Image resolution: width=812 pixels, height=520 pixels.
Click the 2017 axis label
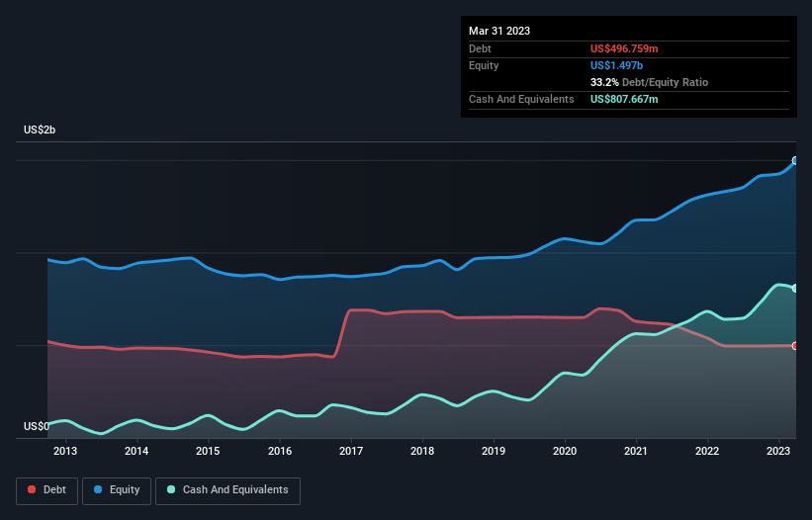click(351, 451)
